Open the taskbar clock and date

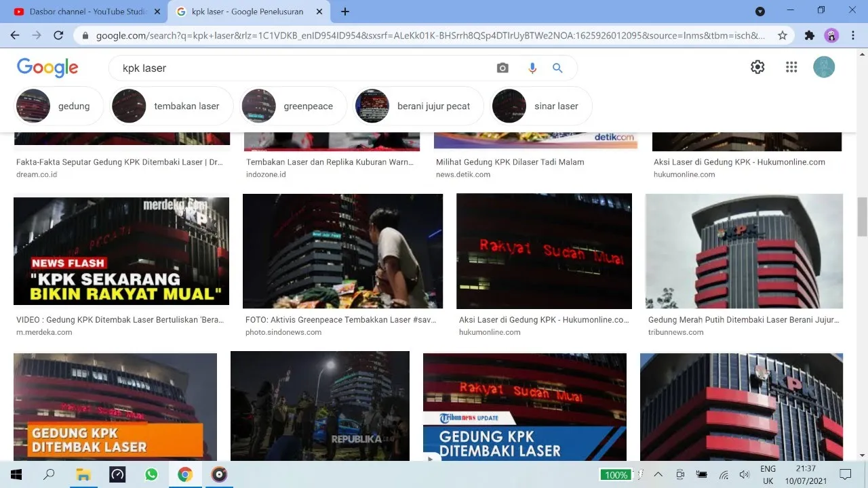[x=807, y=474]
